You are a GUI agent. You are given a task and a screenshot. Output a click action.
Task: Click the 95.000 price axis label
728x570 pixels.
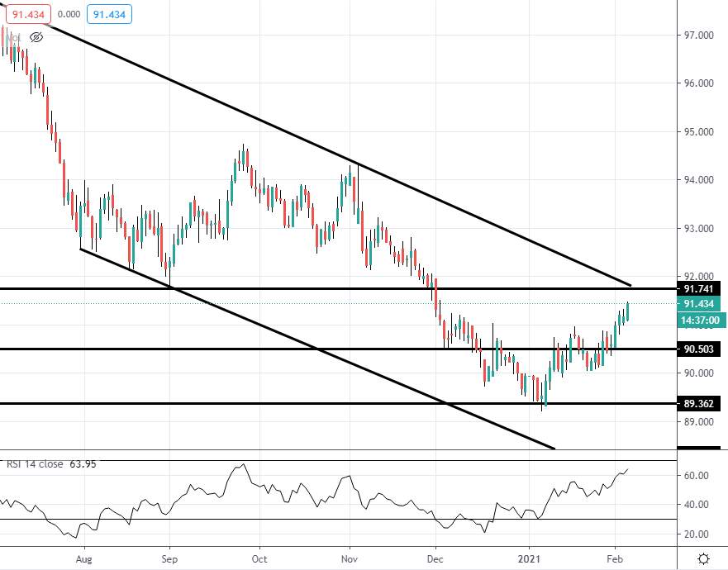click(699, 132)
